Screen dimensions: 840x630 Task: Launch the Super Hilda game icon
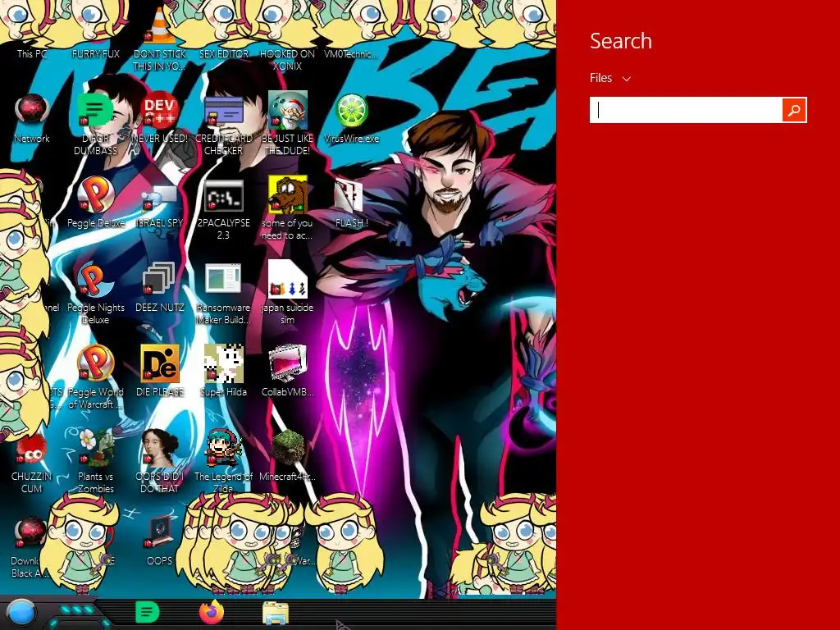223,371
